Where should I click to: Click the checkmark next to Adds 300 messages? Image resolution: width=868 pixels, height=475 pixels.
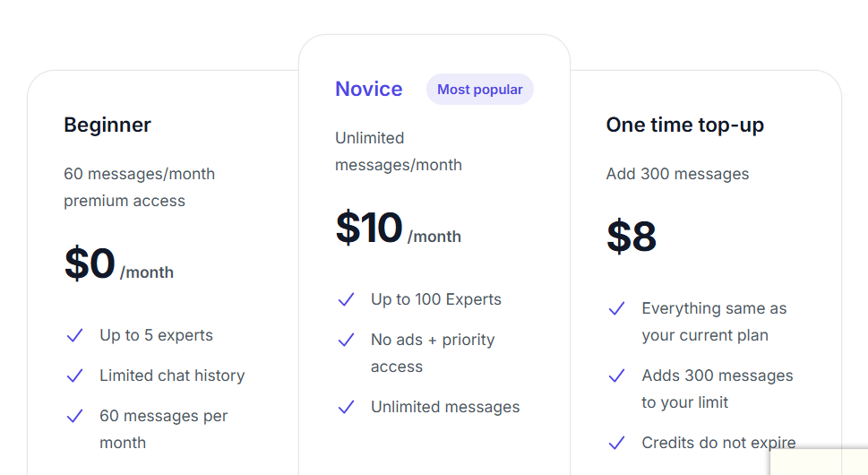point(616,376)
